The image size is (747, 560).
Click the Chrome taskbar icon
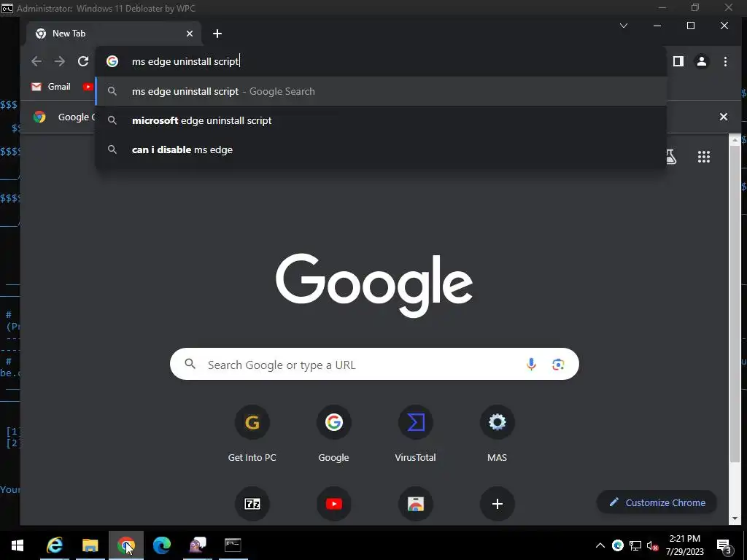click(x=125, y=545)
